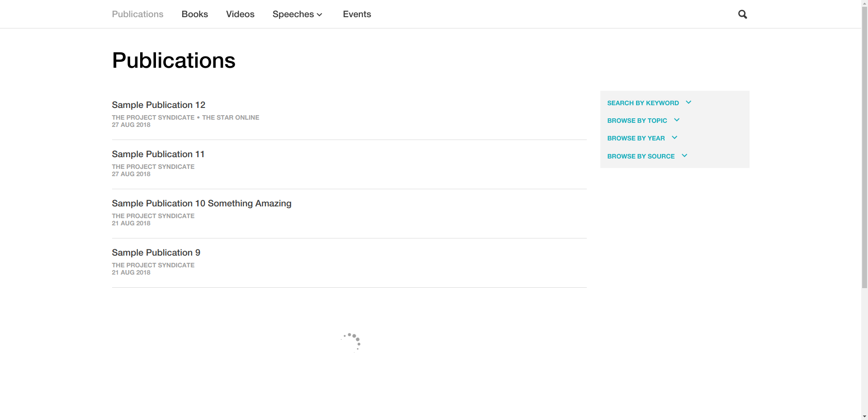Navigate to Videos section
868x420 pixels.
(240, 14)
